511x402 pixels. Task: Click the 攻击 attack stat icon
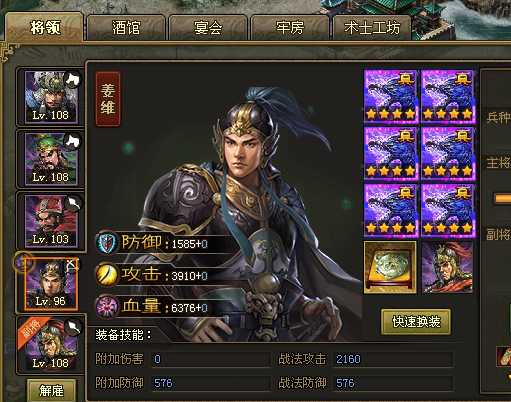(107, 275)
